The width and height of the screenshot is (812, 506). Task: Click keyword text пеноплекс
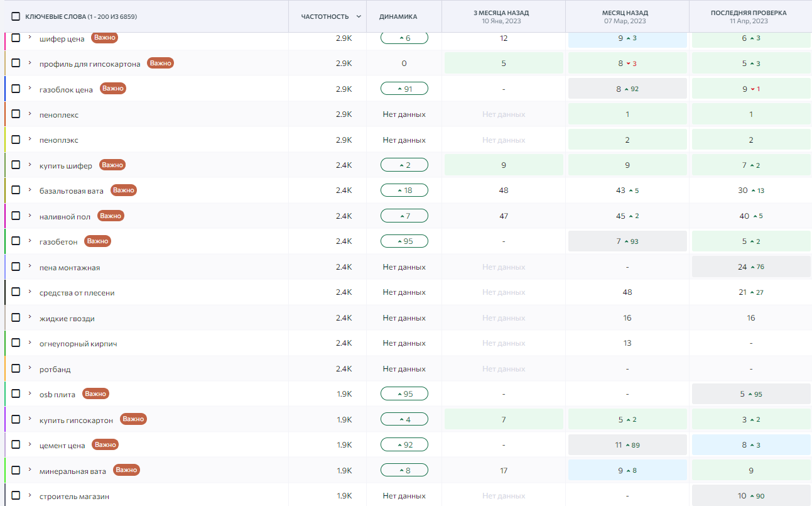59,115
